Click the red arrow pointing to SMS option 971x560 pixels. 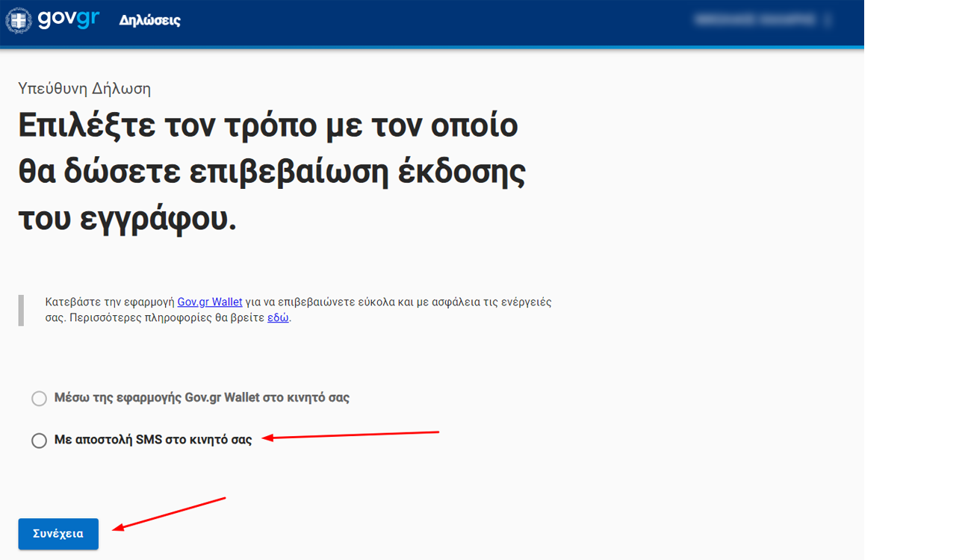[x=351, y=435]
